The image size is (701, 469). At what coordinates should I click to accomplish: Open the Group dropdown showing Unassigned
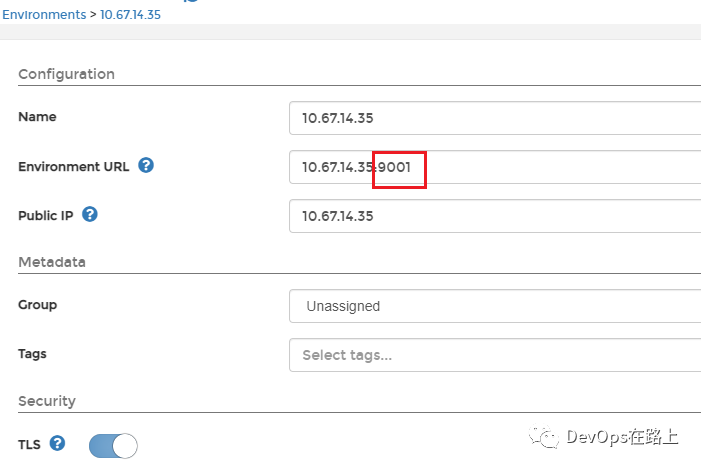click(495, 306)
